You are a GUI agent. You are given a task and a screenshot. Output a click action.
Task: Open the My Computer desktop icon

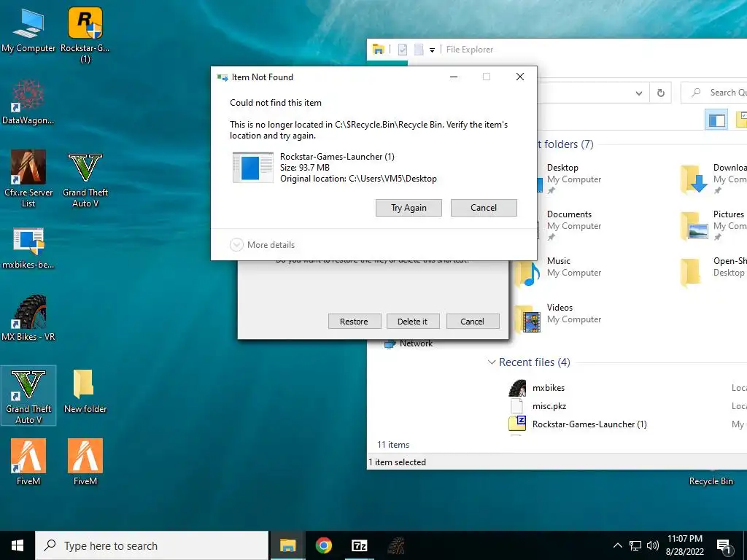pyautogui.click(x=28, y=30)
